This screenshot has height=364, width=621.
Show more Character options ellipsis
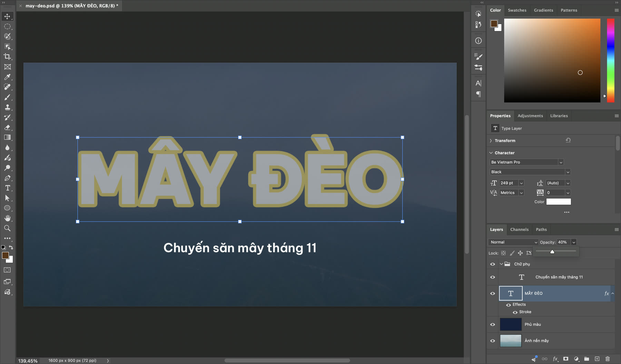pos(566,212)
